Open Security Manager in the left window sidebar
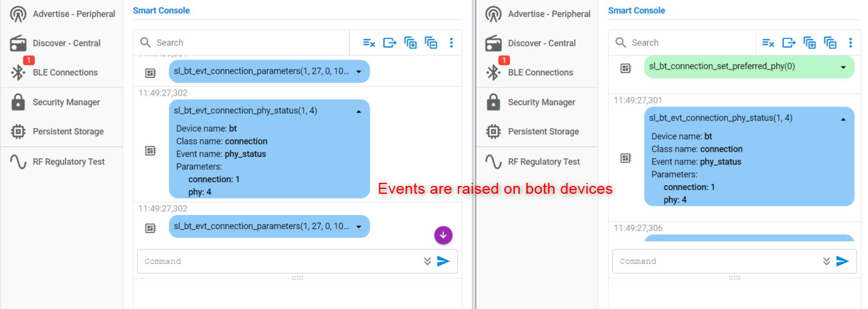Viewport: 868px width, 309px height. click(66, 102)
